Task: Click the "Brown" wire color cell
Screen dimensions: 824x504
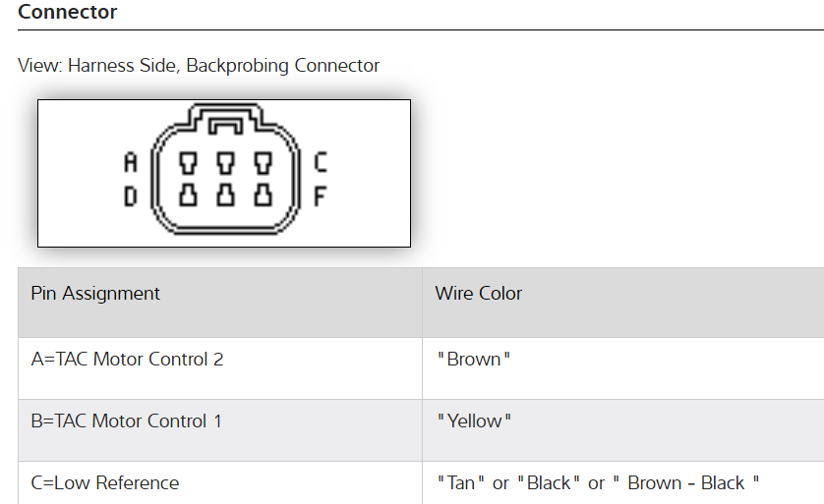Action: pos(474,360)
